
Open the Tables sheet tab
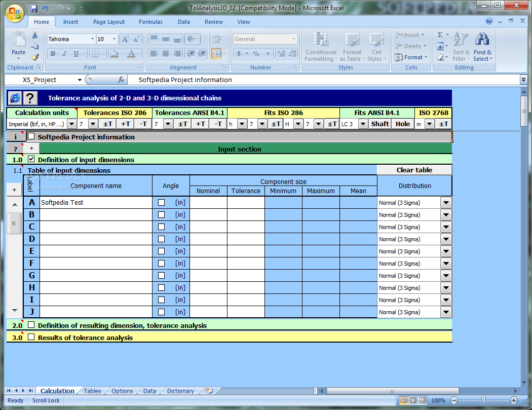pyautogui.click(x=92, y=391)
